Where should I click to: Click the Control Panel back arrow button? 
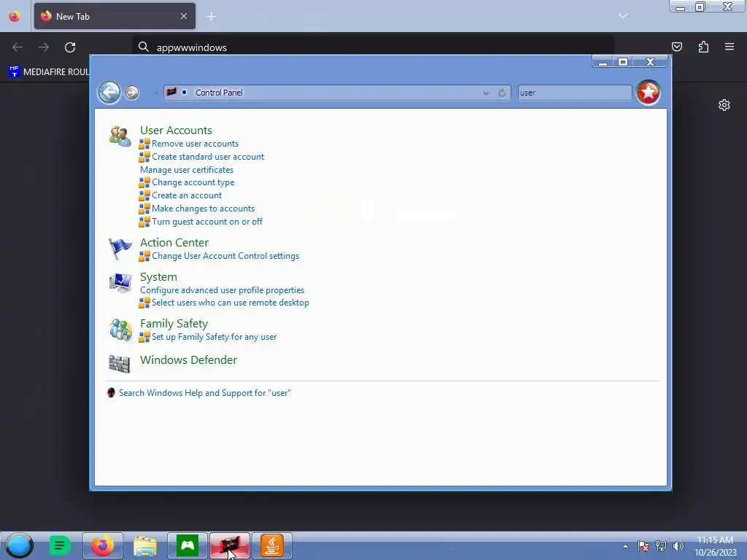(109, 93)
